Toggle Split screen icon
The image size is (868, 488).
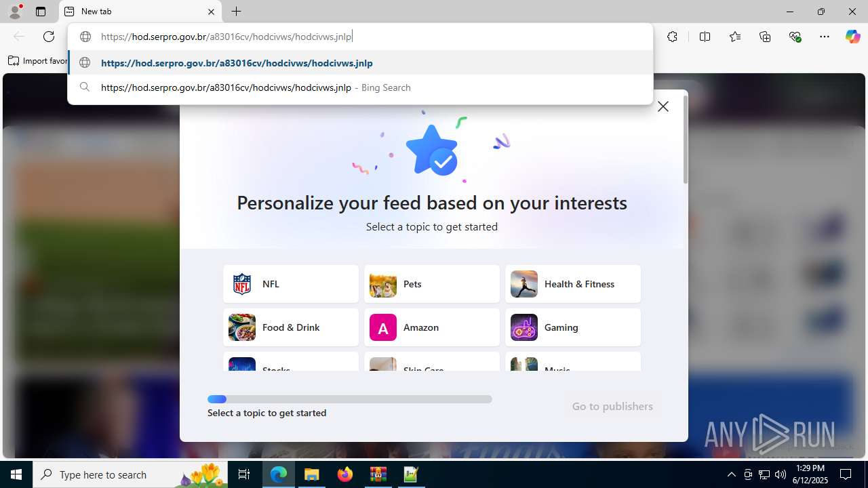tap(705, 37)
